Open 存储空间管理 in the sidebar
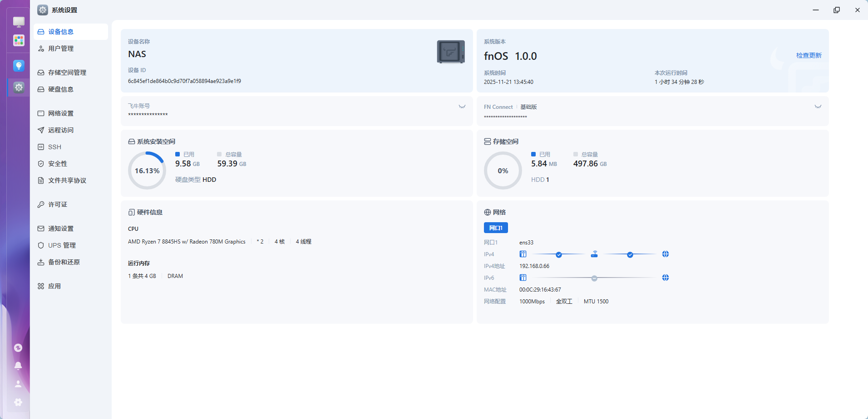This screenshot has height=419, width=868. point(67,73)
